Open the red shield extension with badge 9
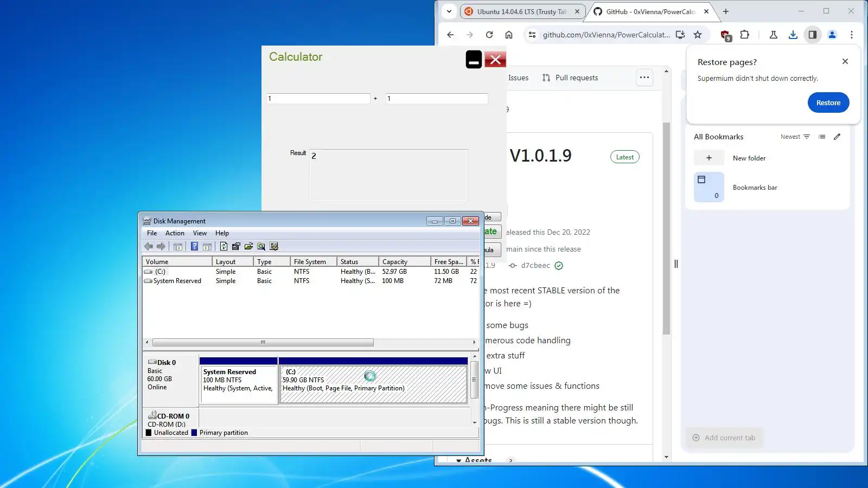The height and width of the screenshot is (488, 868). point(725,35)
